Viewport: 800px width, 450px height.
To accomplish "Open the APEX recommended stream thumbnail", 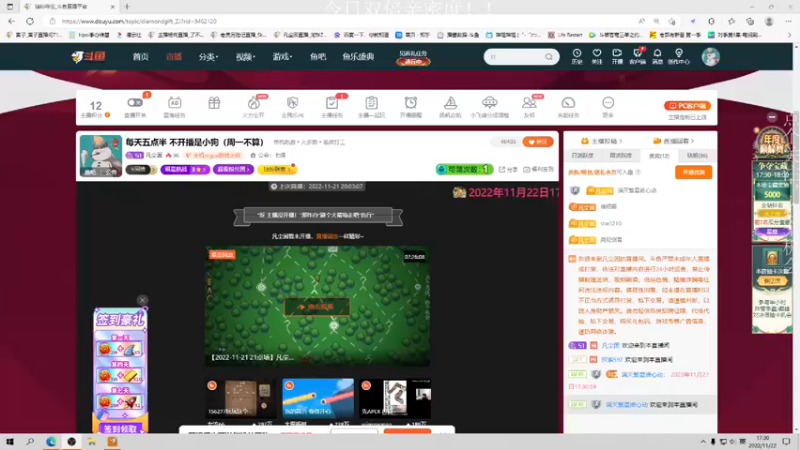I will [395, 398].
